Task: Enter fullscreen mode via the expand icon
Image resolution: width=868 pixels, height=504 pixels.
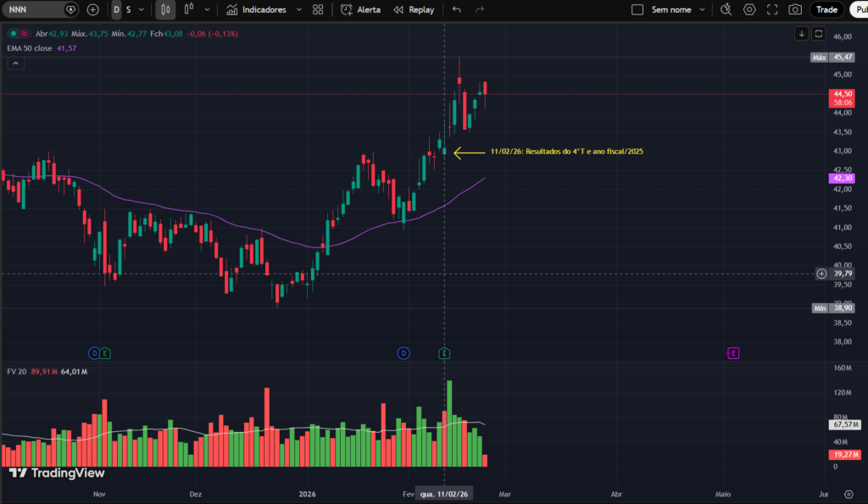Action: (771, 9)
